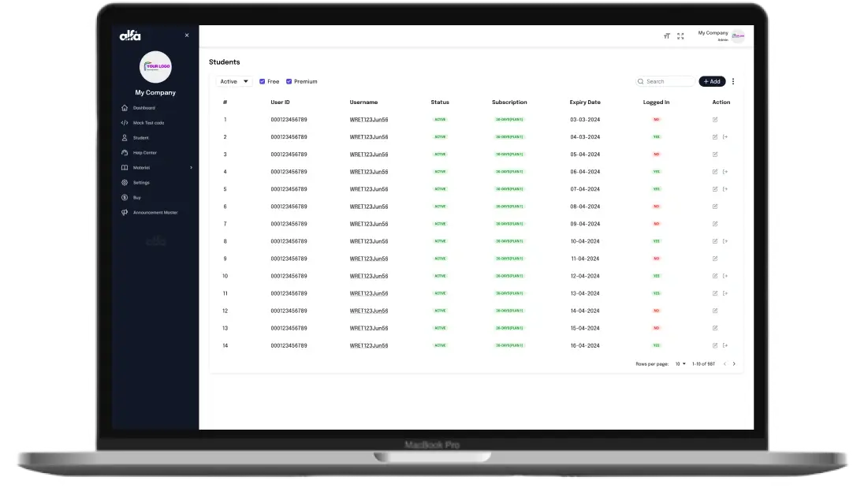This screenshot has height=499, width=868.
Task: Click the Logged In column header
Action: [x=656, y=102]
